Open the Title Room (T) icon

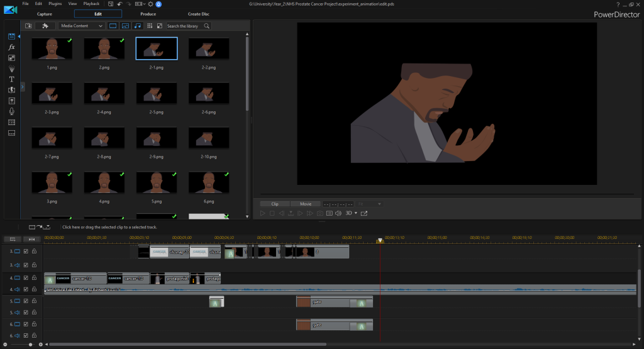pos(11,79)
